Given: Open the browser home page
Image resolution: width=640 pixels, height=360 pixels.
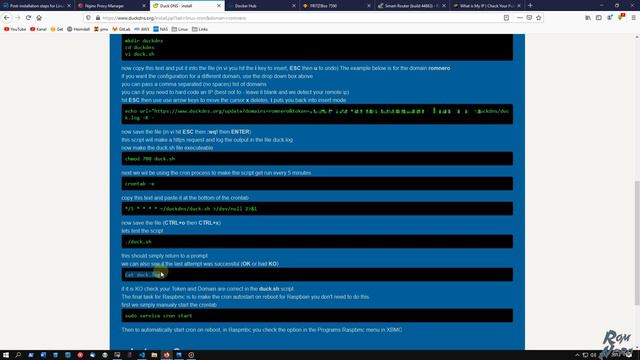Looking at the screenshot, I should point(39,18).
